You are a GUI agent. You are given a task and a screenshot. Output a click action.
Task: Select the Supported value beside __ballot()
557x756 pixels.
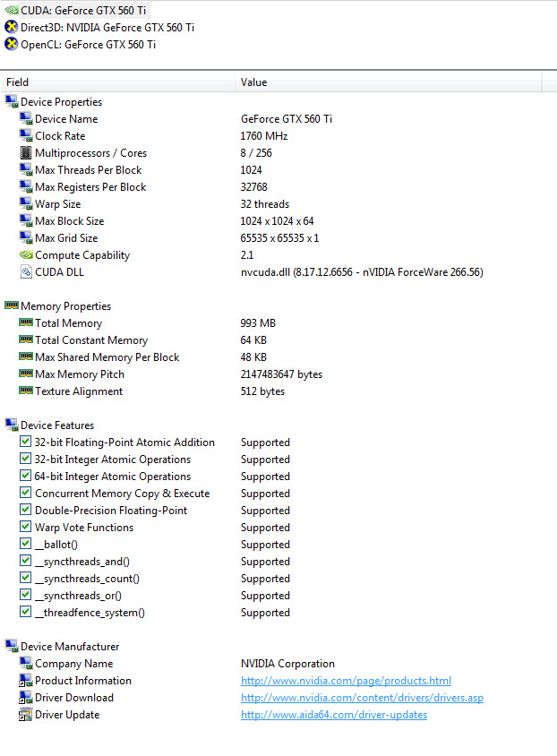265,545
